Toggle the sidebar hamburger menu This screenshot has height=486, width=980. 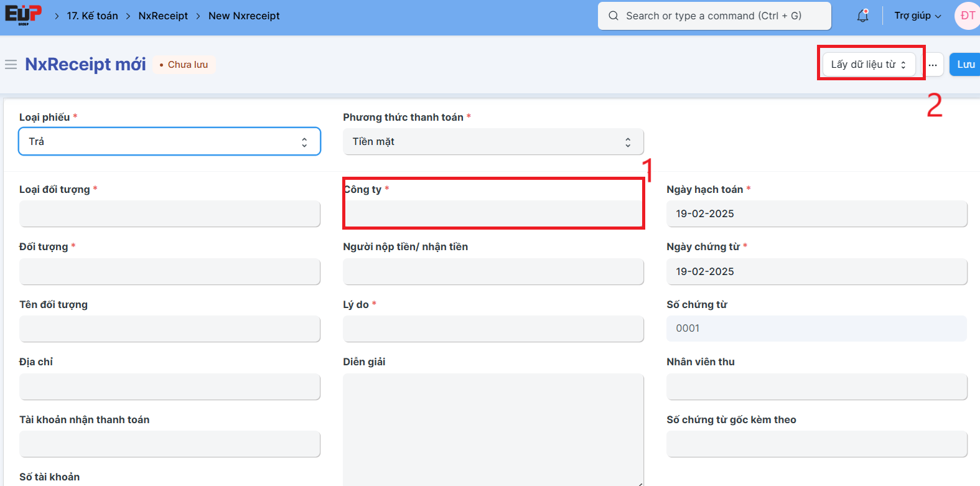click(11, 65)
